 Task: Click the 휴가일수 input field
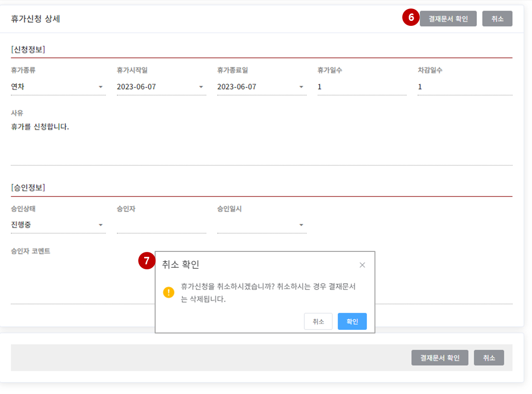point(361,87)
